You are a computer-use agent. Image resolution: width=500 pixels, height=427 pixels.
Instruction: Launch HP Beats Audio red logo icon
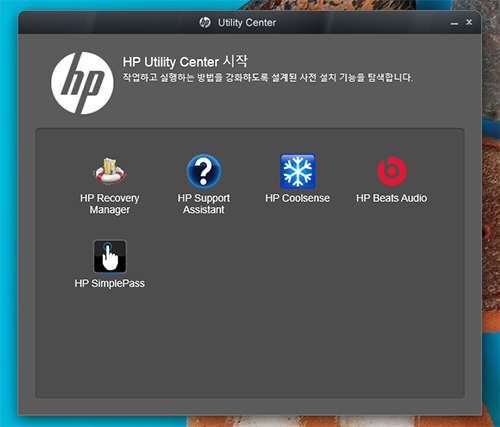pyautogui.click(x=392, y=171)
